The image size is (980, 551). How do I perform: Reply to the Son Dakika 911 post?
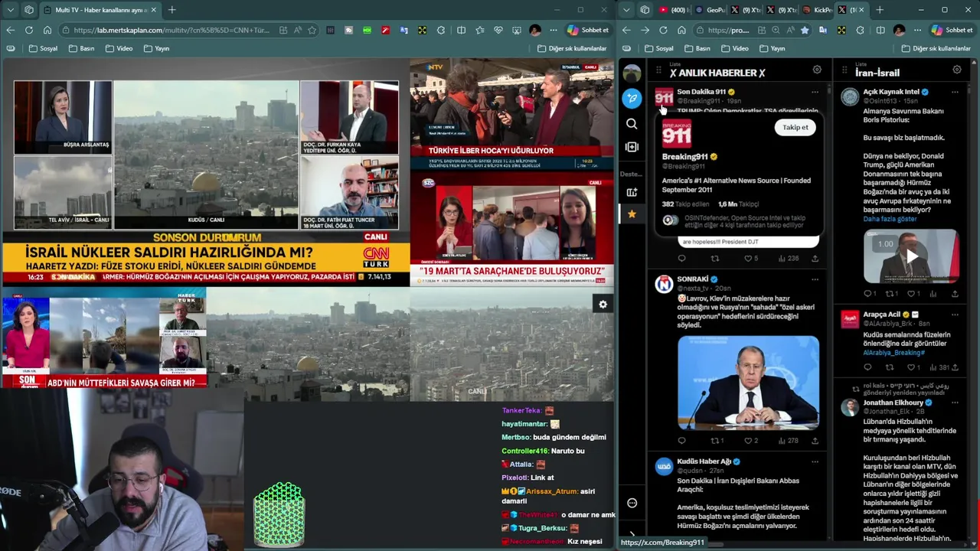(x=681, y=259)
